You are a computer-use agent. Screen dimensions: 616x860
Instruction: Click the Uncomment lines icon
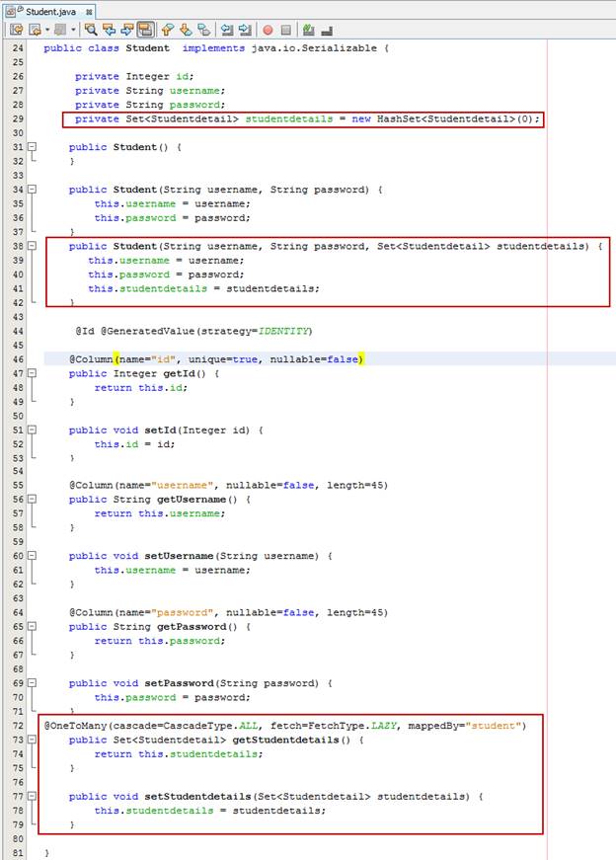tap(327, 31)
